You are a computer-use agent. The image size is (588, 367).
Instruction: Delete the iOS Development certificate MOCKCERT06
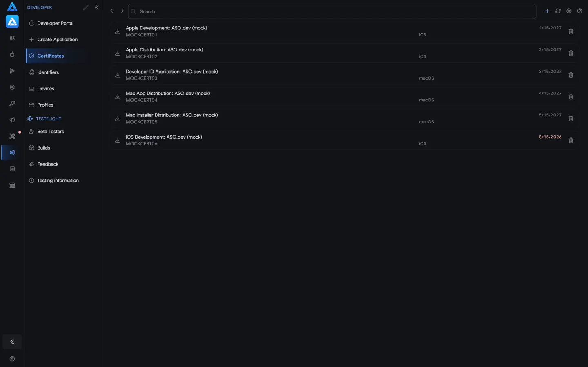pos(571,140)
